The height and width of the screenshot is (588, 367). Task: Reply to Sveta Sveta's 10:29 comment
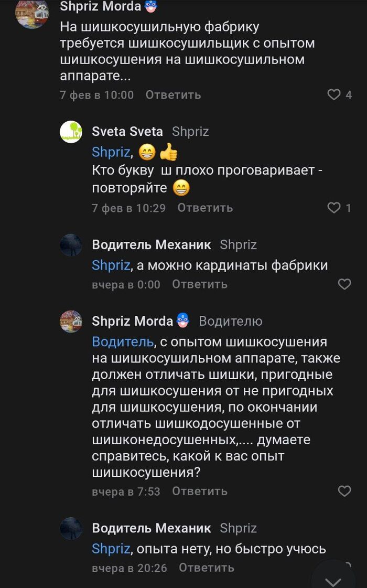(205, 208)
